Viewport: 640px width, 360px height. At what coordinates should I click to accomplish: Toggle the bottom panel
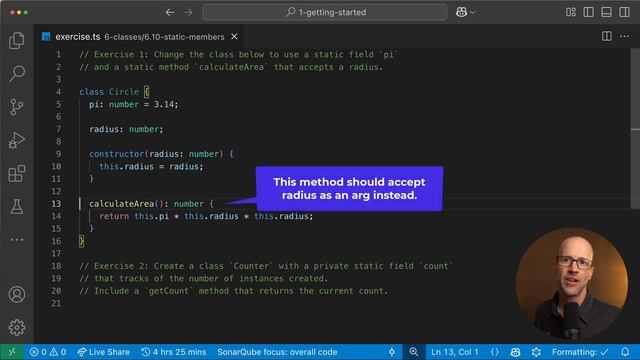607,12
